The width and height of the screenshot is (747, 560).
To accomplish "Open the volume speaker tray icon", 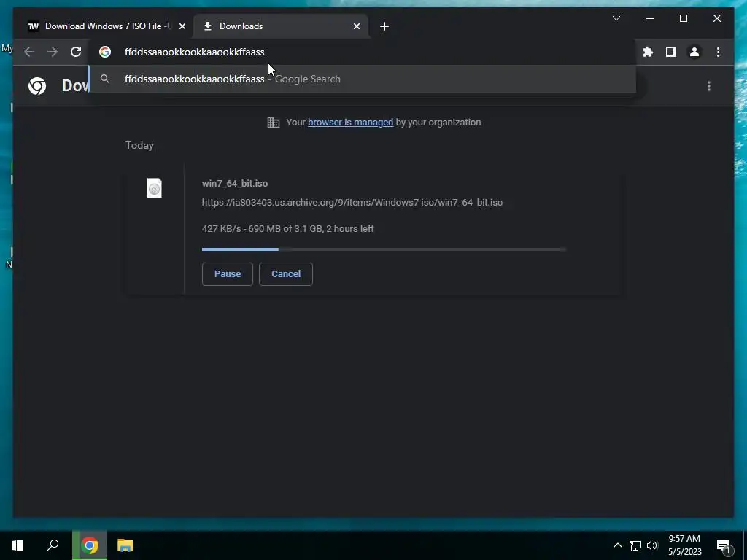I will click(x=652, y=545).
